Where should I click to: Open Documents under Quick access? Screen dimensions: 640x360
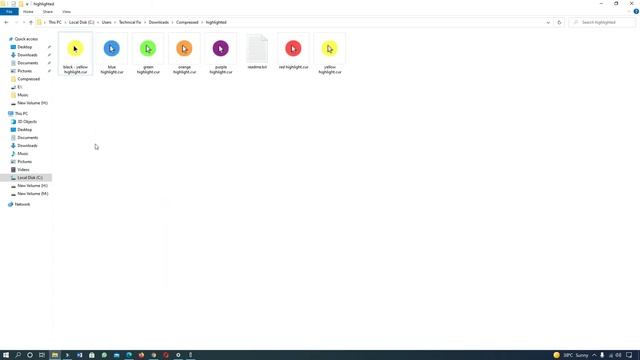click(x=28, y=63)
